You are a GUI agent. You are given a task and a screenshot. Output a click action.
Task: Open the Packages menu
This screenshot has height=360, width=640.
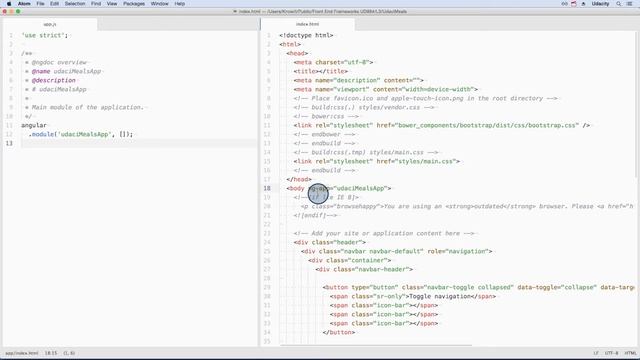(x=134, y=4)
